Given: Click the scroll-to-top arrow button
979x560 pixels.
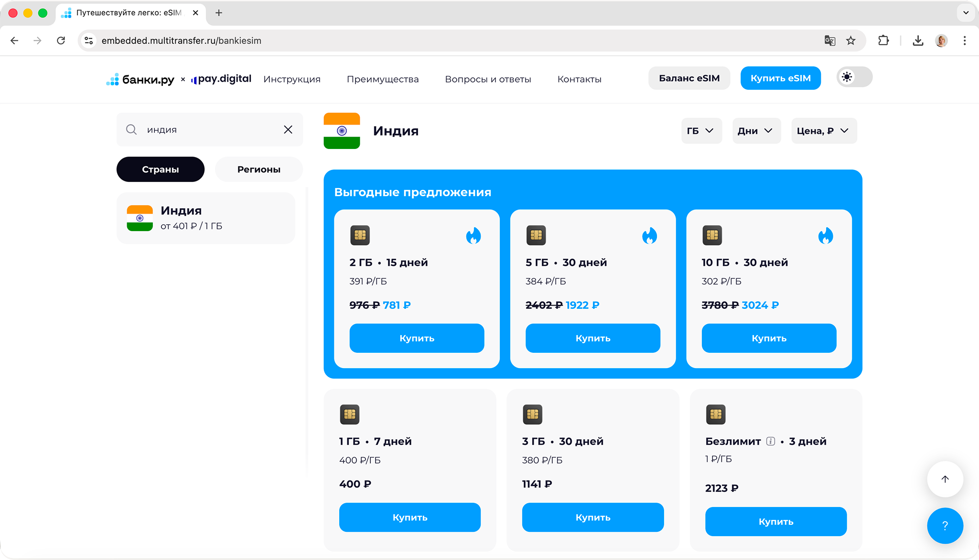Looking at the screenshot, I should (x=945, y=479).
